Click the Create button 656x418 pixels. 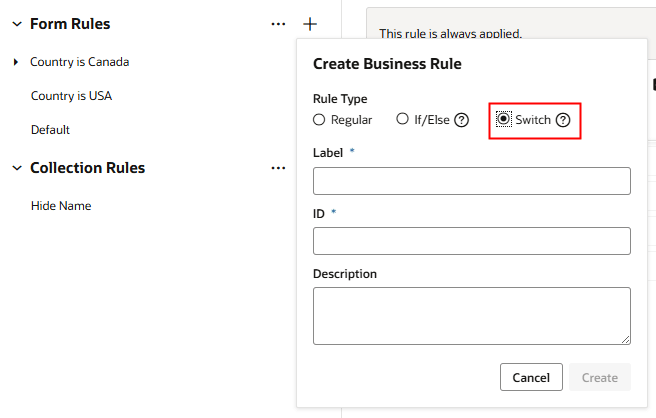pyautogui.click(x=600, y=377)
